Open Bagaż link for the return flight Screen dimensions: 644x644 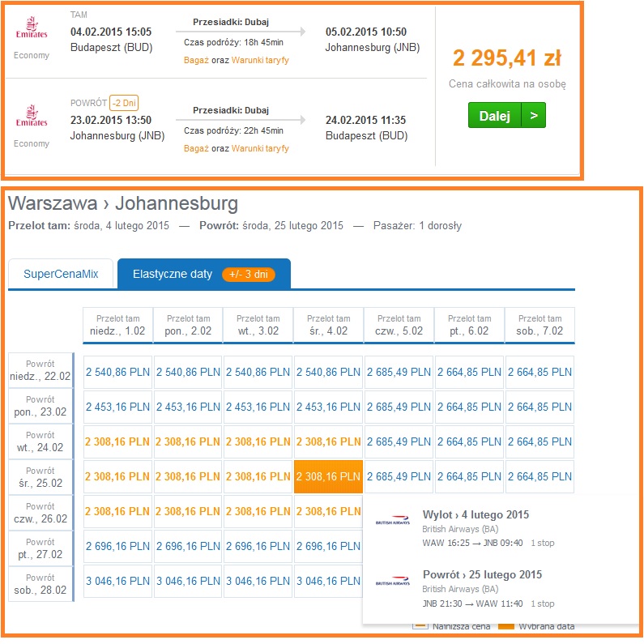click(196, 149)
